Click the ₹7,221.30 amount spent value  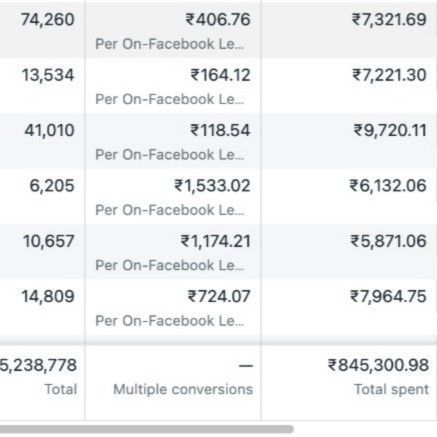pyautogui.click(x=389, y=75)
